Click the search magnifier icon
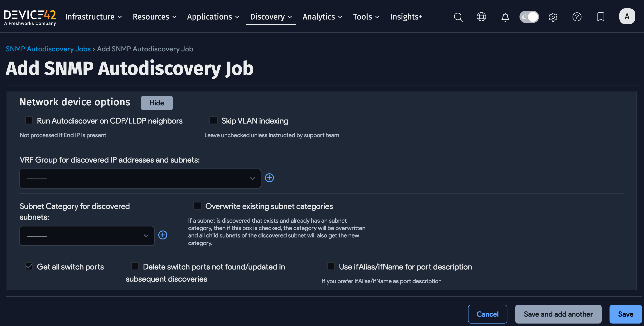 pos(458,17)
